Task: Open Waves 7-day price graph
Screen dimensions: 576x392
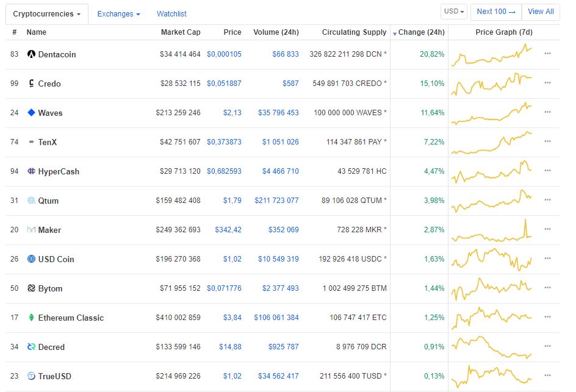Action: pos(492,113)
